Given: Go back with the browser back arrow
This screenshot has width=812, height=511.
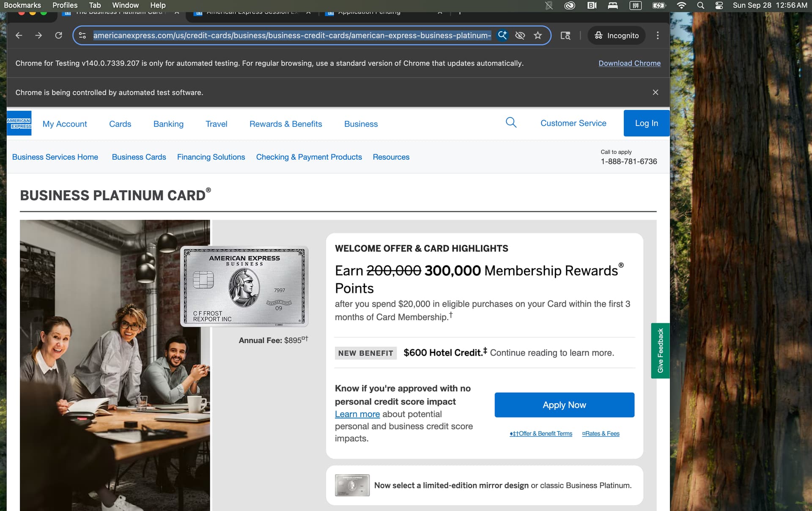Looking at the screenshot, I should pos(19,36).
